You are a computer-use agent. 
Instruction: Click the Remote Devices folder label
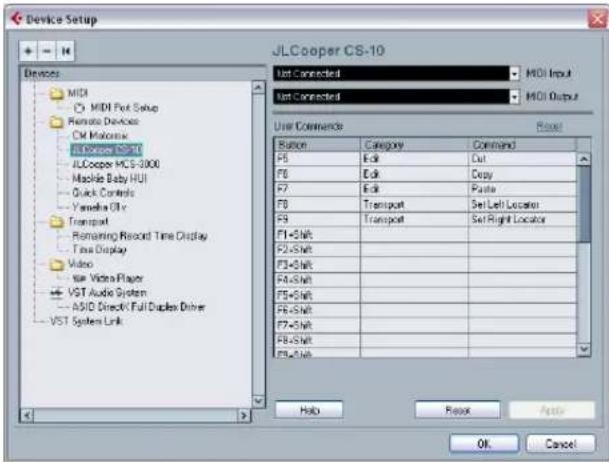click(x=103, y=122)
